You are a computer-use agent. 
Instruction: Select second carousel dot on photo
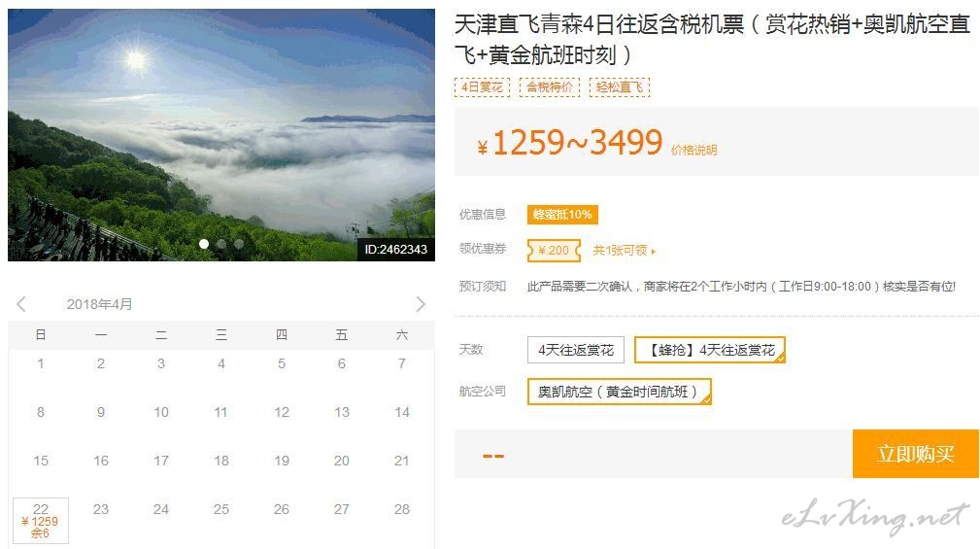(221, 244)
